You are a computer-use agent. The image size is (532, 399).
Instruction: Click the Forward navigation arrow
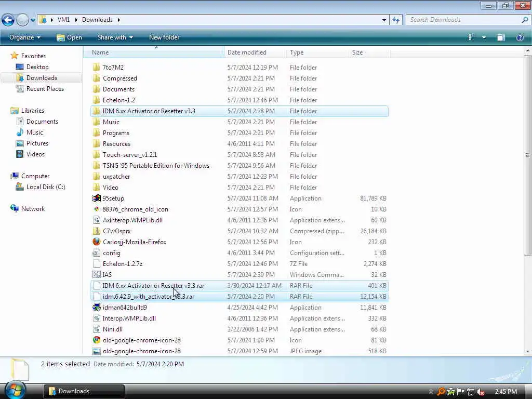point(22,20)
